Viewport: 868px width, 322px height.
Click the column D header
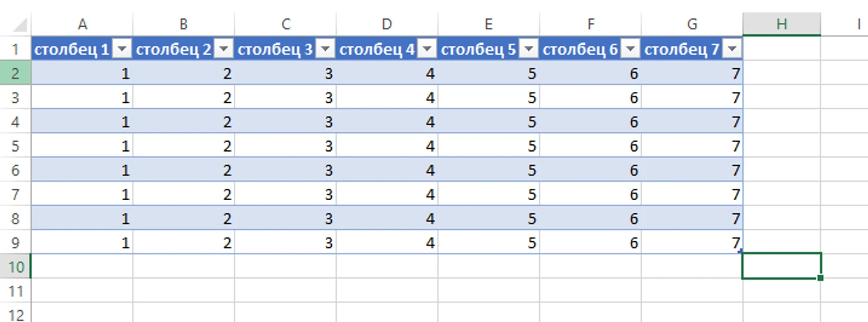coord(387,24)
